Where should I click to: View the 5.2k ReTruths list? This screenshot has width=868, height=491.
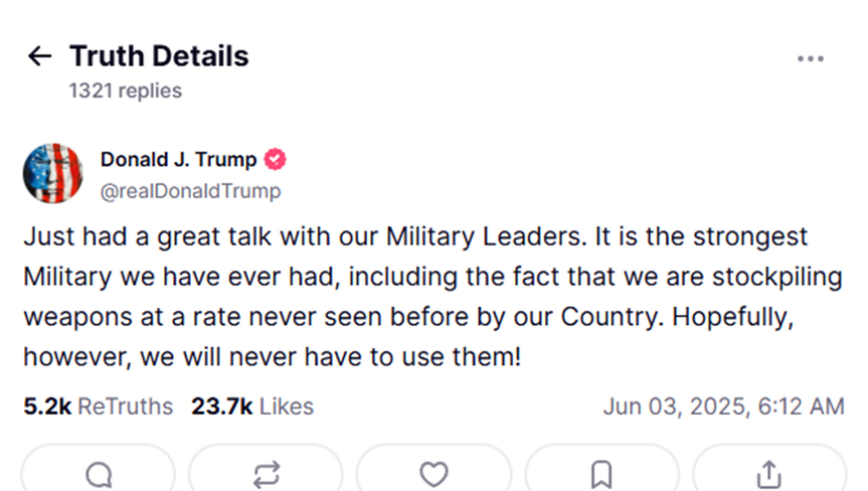coord(98,406)
